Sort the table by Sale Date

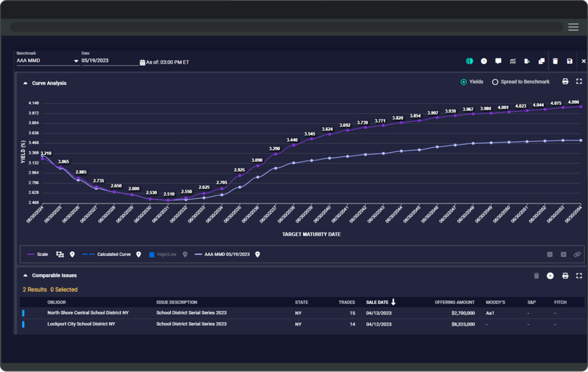(376, 302)
